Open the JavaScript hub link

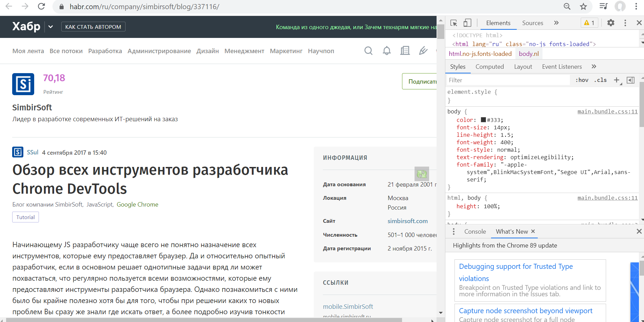click(99, 205)
